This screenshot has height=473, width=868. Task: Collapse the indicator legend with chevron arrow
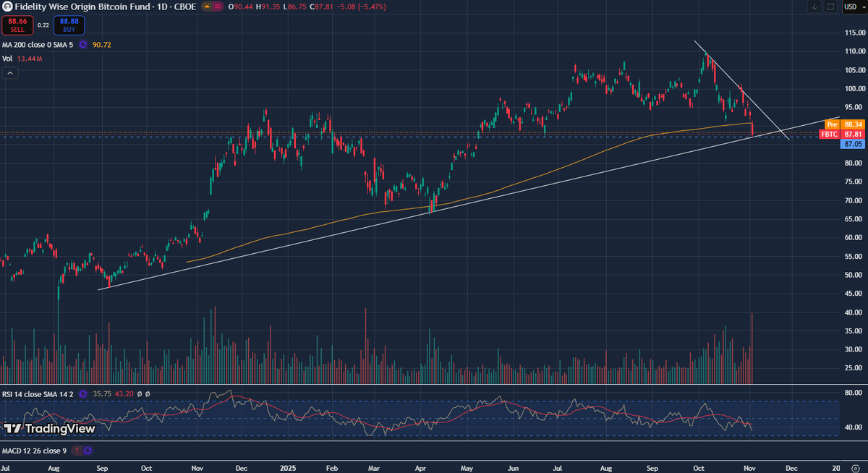coord(10,73)
